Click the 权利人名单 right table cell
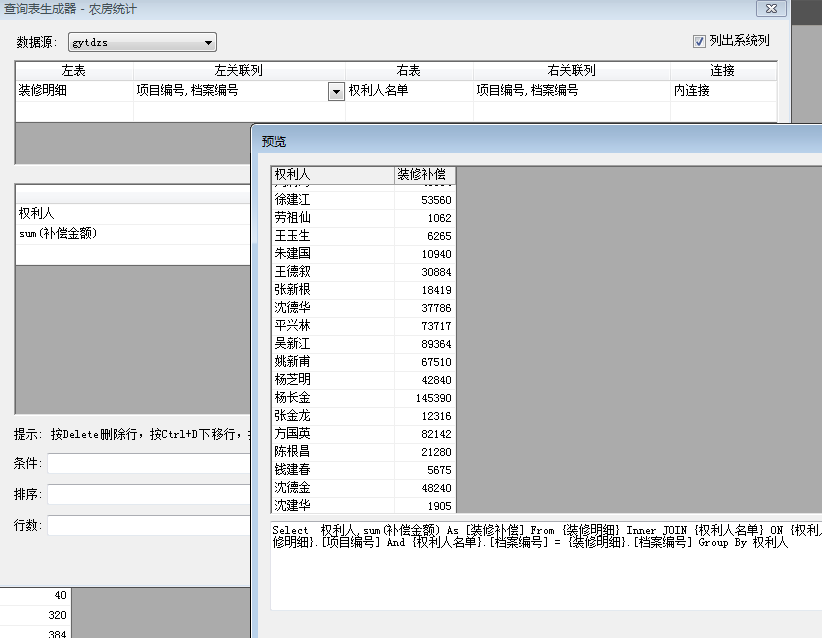822x638 pixels. tap(408, 91)
